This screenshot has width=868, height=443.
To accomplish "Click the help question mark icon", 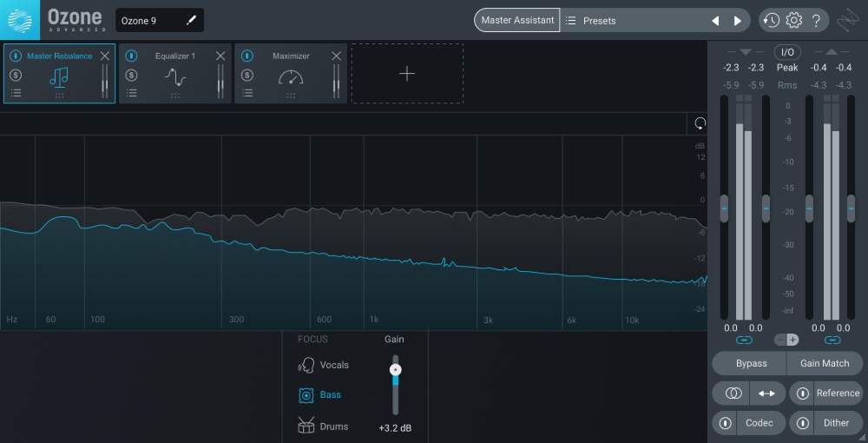I will click(x=816, y=21).
